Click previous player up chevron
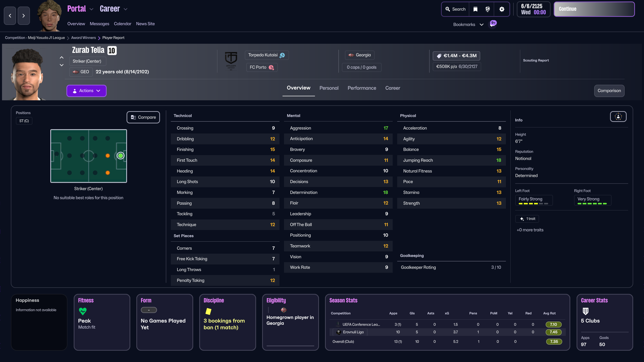This screenshot has height=362, width=644. point(62,58)
